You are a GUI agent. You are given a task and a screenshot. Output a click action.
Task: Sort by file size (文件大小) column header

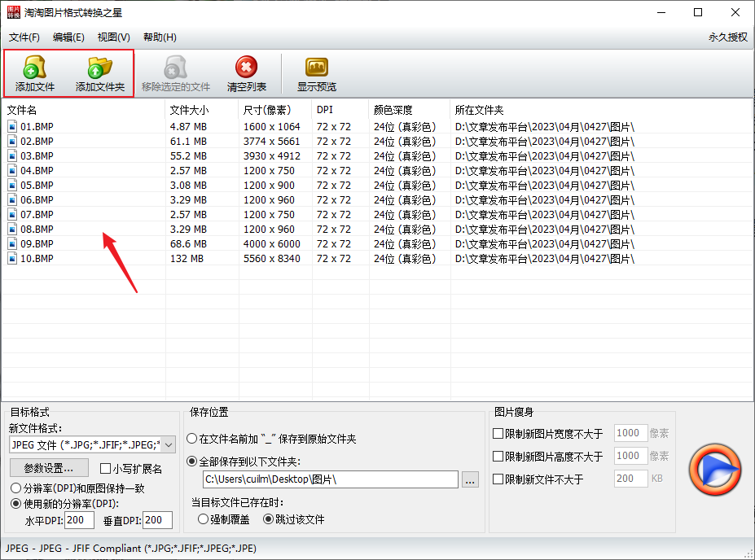pos(202,110)
